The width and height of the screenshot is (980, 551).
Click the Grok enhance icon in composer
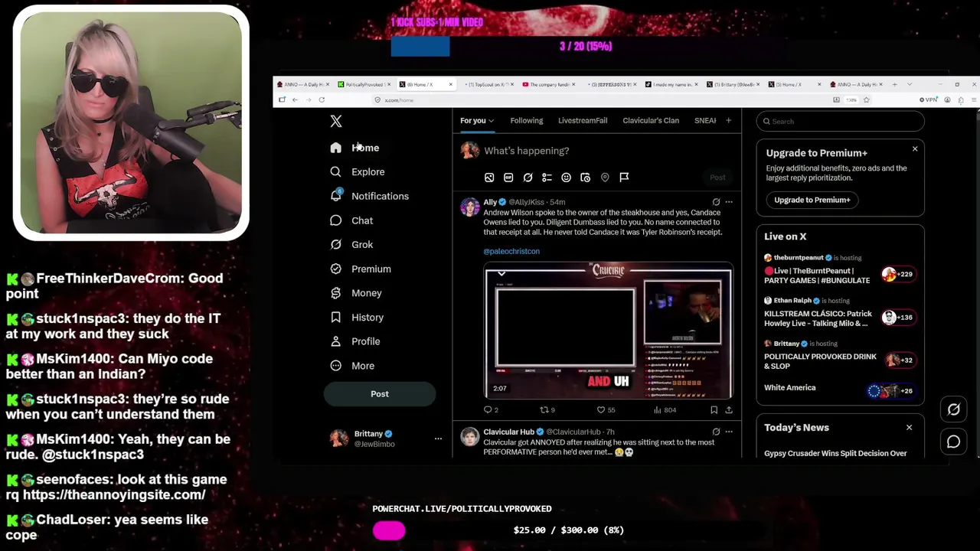click(x=528, y=178)
